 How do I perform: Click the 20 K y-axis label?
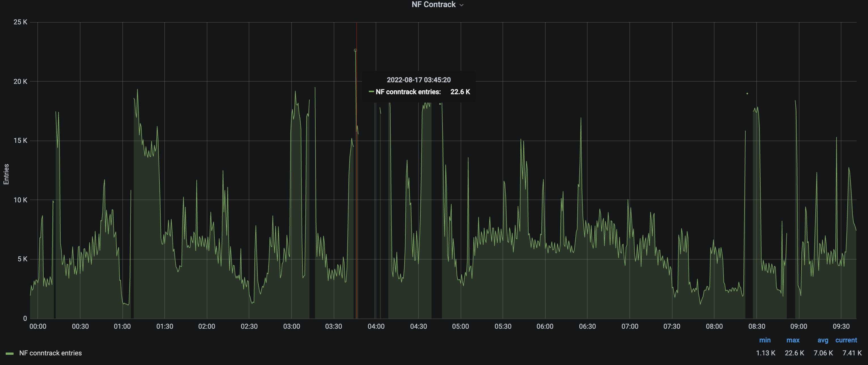(20, 82)
